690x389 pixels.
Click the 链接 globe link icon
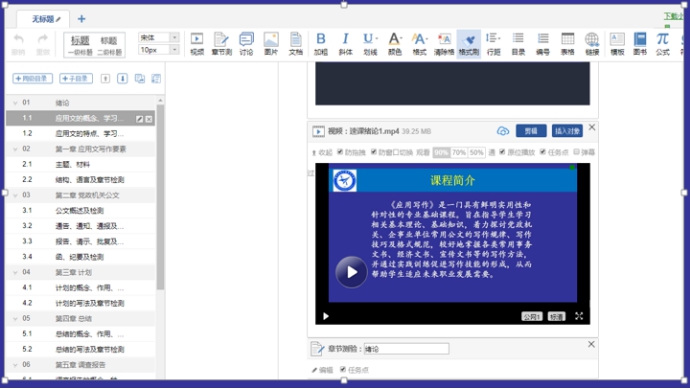(x=592, y=44)
